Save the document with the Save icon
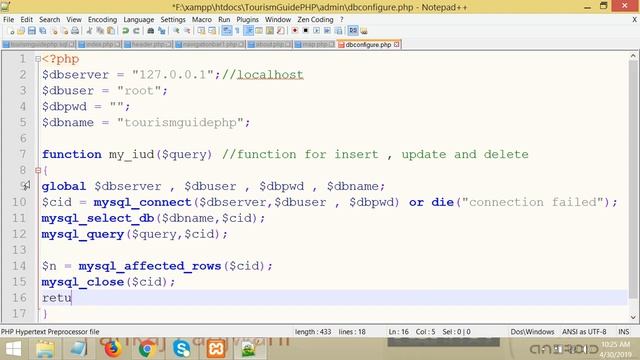 32,31
